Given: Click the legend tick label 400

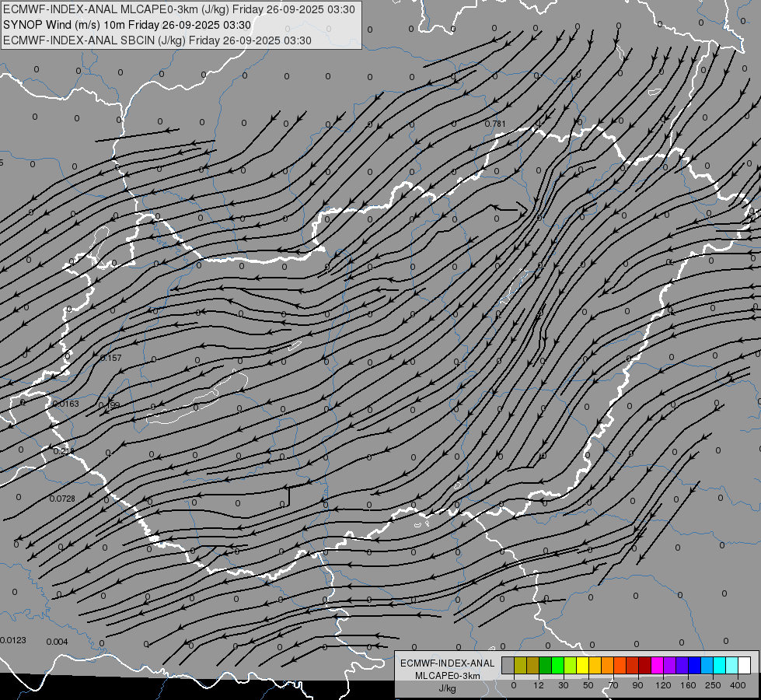Looking at the screenshot, I should tap(738, 685).
